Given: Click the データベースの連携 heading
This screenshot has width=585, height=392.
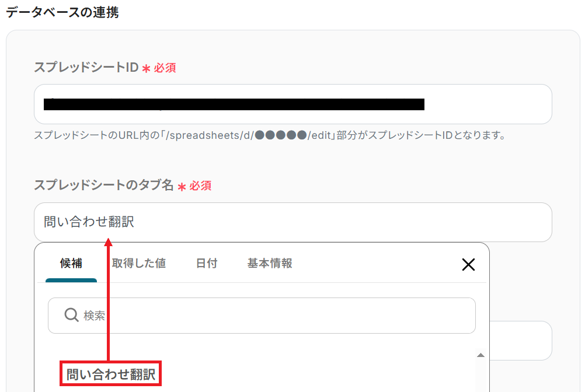Looking at the screenshot, I should coord(62,12).
